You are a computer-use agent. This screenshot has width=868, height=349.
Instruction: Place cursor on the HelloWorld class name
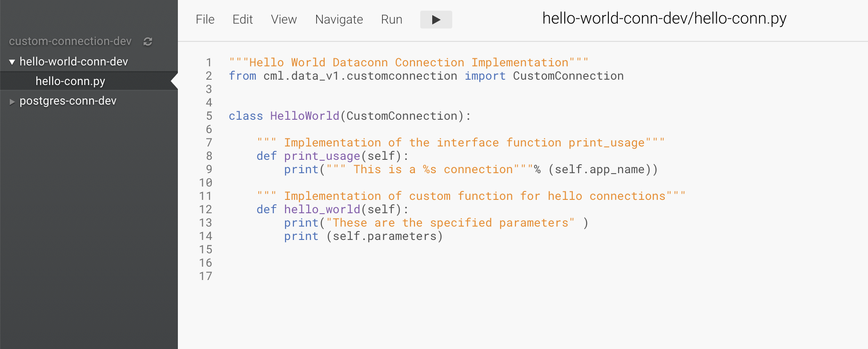coord(305,116)
